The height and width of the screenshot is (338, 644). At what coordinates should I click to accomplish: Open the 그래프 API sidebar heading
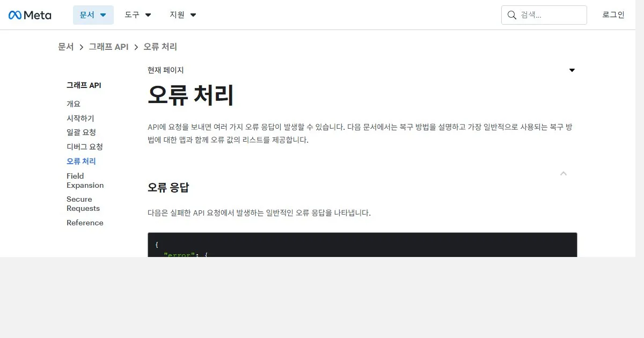click(x=84, y=85)
